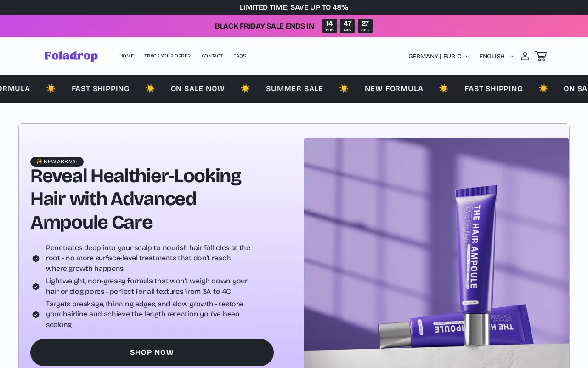Click the checkmark badge beside 'Lightweight, non-greasy' text
The height and width of the screenshot is (368, 588).
[x=36, y=287]
